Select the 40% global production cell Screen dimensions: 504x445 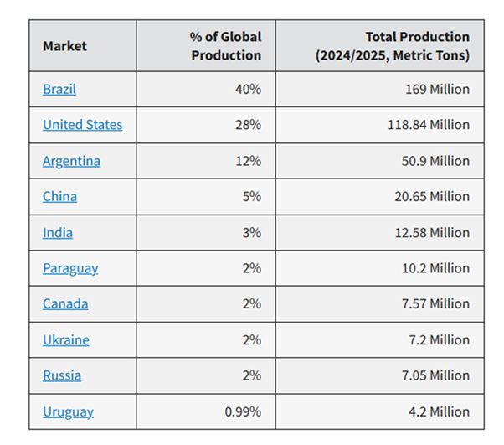(x=249, y=89)
